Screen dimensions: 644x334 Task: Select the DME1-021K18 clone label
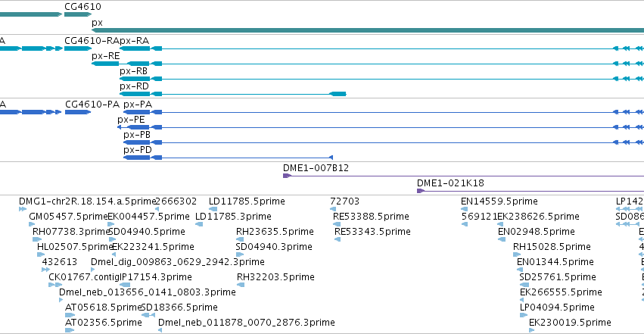coord(450,183)
